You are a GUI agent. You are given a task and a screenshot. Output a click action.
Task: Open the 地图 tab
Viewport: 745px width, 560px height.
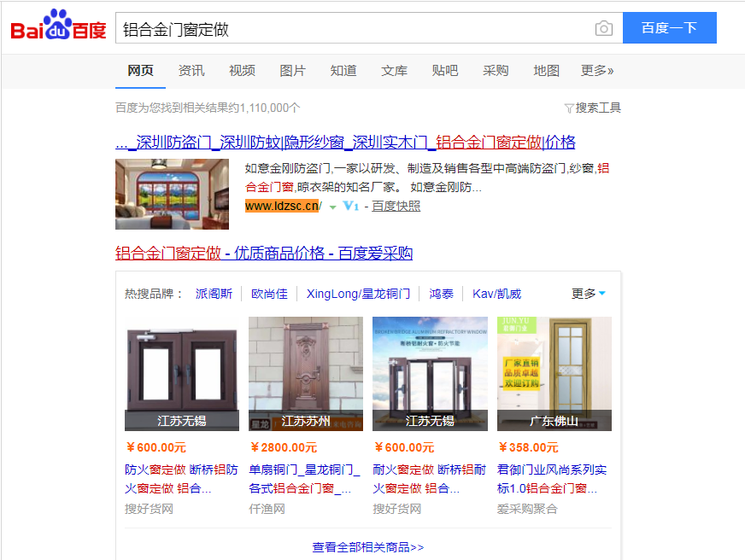(x=546, y=71)
